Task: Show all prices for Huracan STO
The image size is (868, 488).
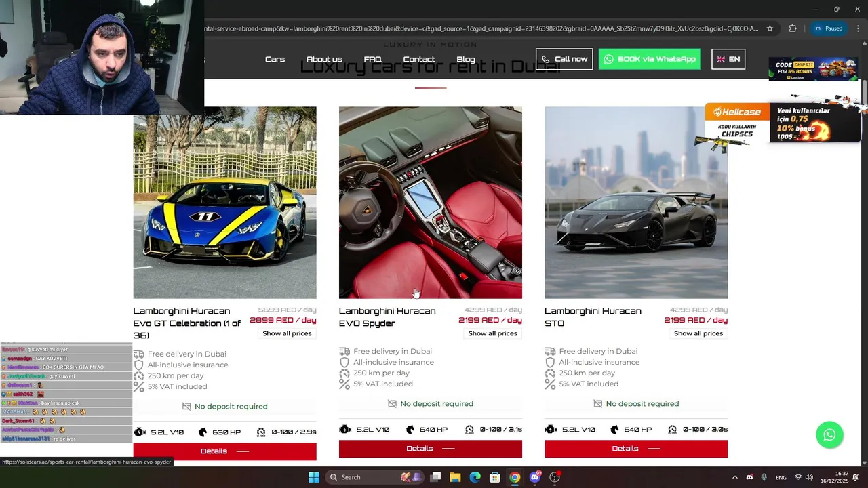Action: point(698,333)
